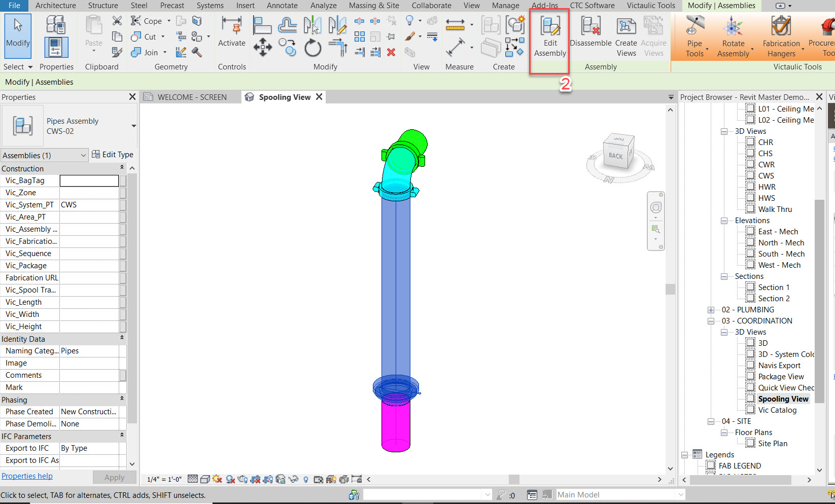The image size is (835, 504).
Task: Toggle the Vic_System_PT associate checkbox
Action: pyautogui.click(x=123, y=205)
